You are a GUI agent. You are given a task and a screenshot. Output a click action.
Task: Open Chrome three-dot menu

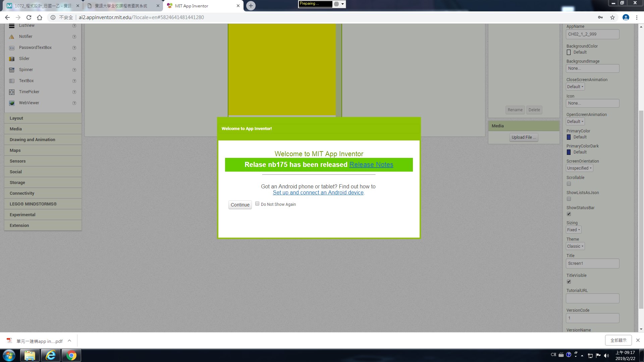[x=637, y=17]
